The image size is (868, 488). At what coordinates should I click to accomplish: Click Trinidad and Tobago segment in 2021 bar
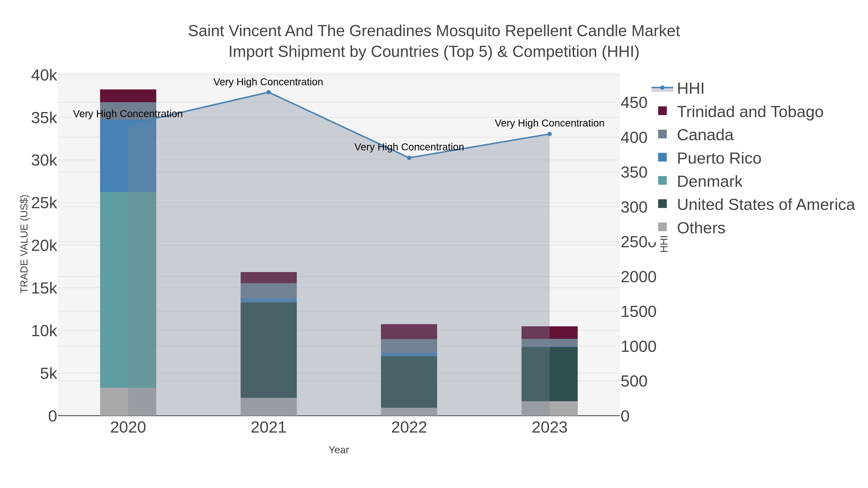269,278
